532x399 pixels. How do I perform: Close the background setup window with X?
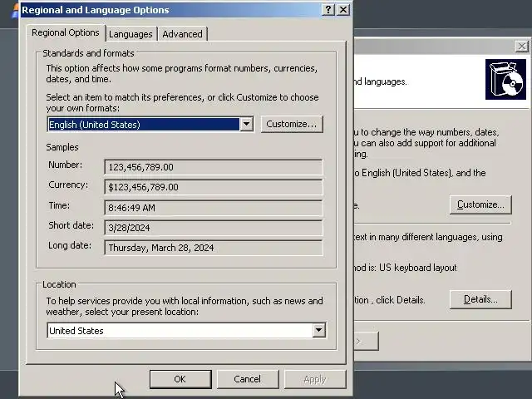[521, 47]
